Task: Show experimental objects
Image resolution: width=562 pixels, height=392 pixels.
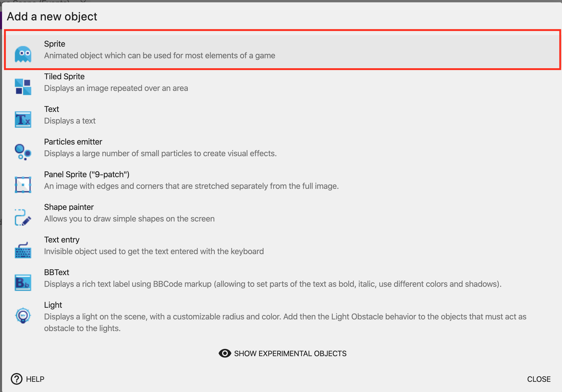Action: (290, 354)
